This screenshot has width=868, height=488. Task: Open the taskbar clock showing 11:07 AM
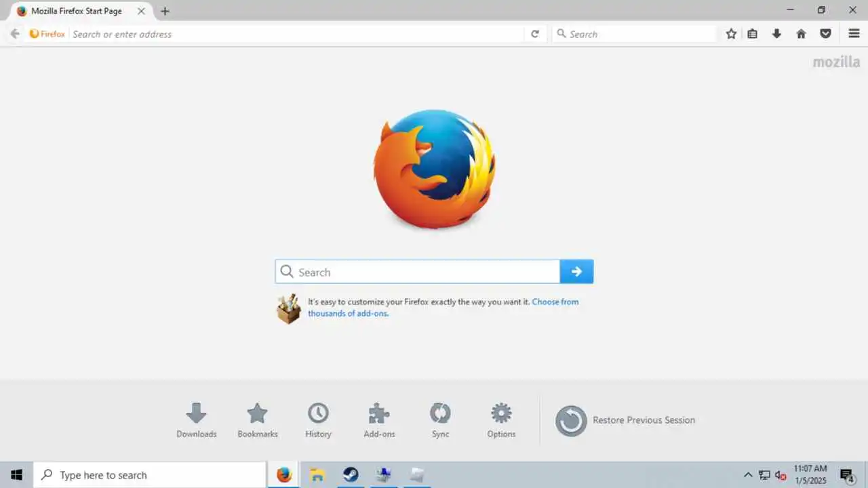[x=810, y=474]
